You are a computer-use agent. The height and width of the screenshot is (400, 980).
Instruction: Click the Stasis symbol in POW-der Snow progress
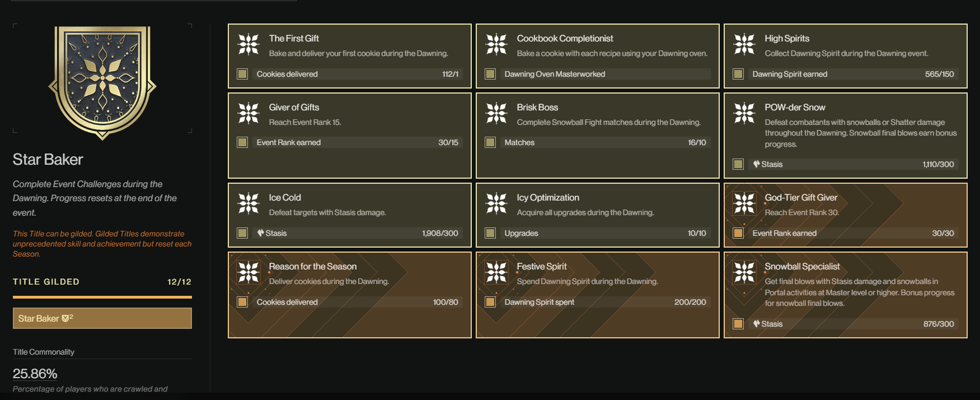[x=756, y=164]
